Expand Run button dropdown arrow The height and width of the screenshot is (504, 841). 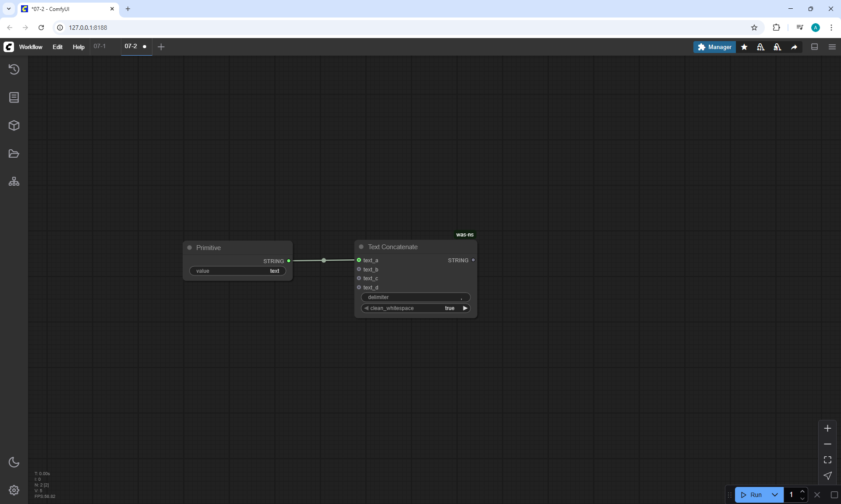(x=774, y=495)
